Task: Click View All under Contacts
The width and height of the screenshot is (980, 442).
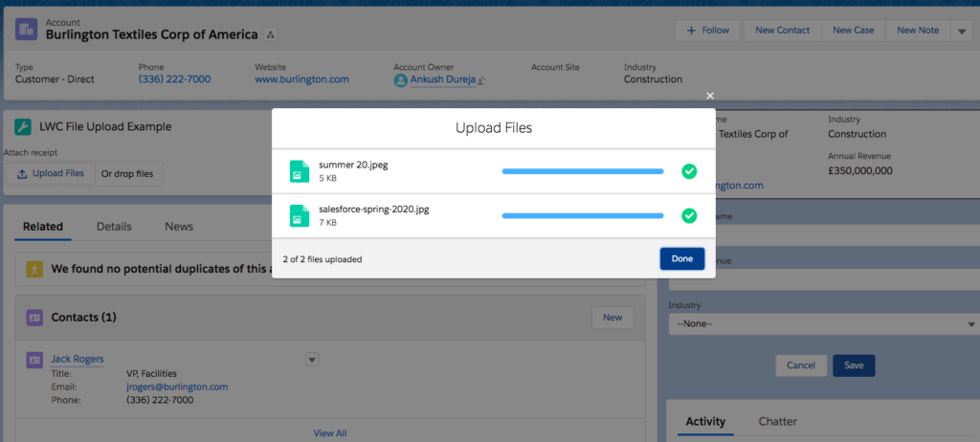Action: tap(330, 433)
